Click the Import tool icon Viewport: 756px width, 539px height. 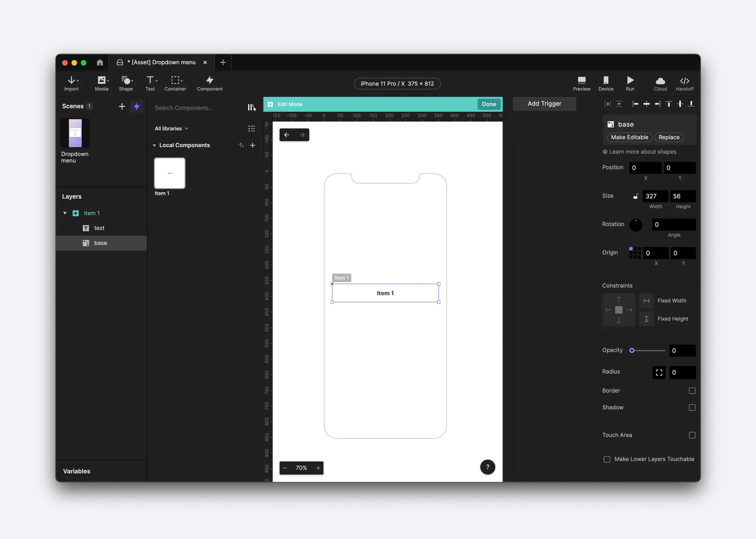(x=71, y=83)
